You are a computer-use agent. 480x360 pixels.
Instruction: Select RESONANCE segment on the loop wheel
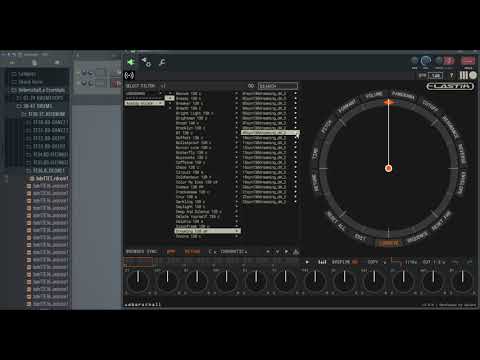[451, 127]
